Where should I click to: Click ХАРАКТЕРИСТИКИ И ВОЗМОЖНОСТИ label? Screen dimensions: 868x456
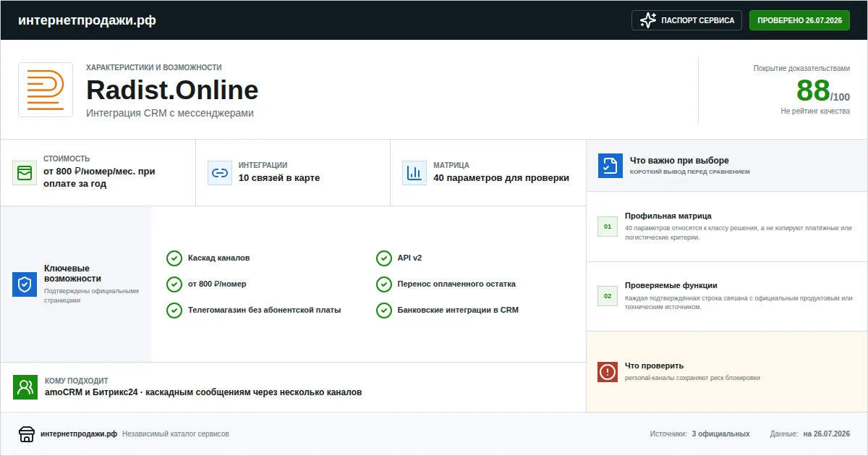point(154,67)
